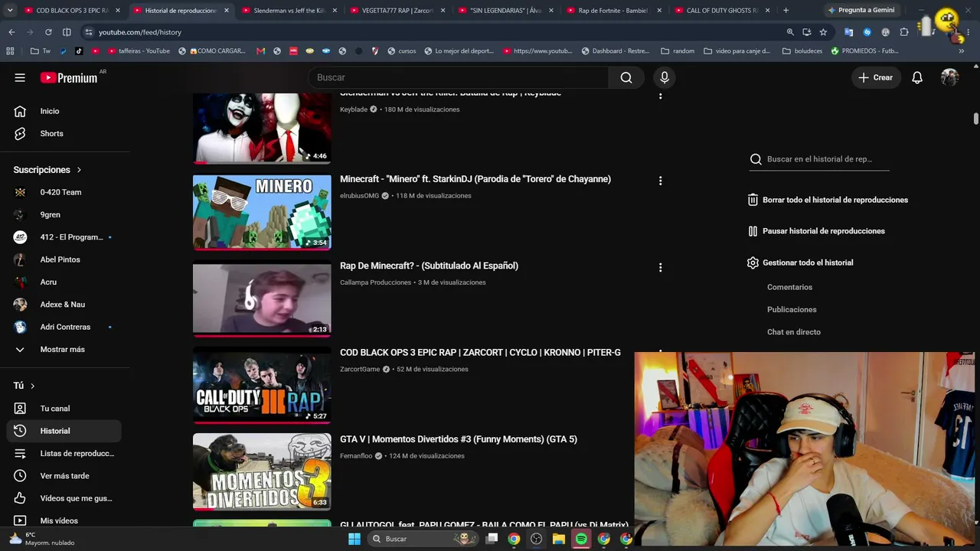Reload the page in Chrome
The width and height of the screenshot is (980, 551).
coord(48,32)
